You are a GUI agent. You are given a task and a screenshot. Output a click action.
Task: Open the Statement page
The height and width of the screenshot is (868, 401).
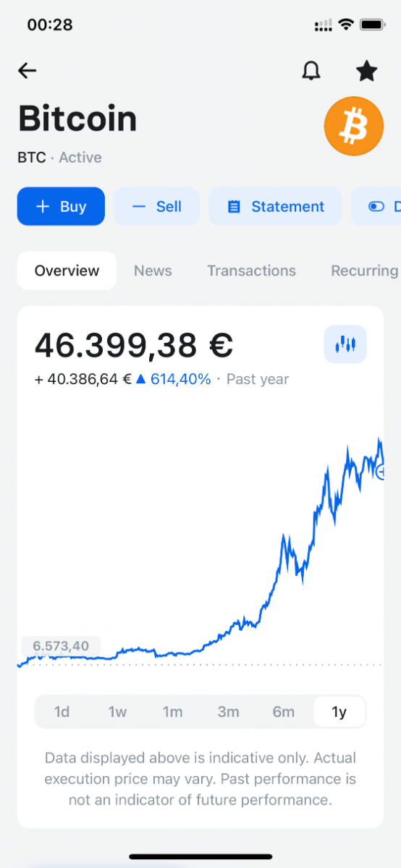click(x=276, y=207)
